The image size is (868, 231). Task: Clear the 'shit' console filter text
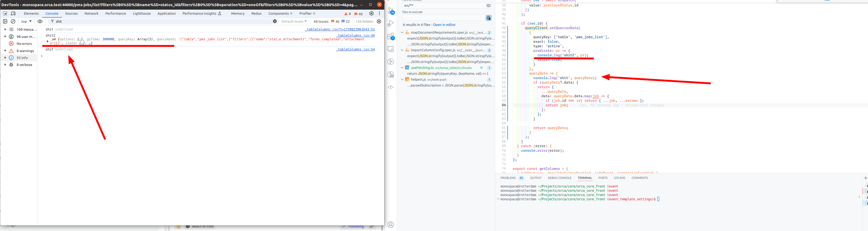[x=275, y=21]
